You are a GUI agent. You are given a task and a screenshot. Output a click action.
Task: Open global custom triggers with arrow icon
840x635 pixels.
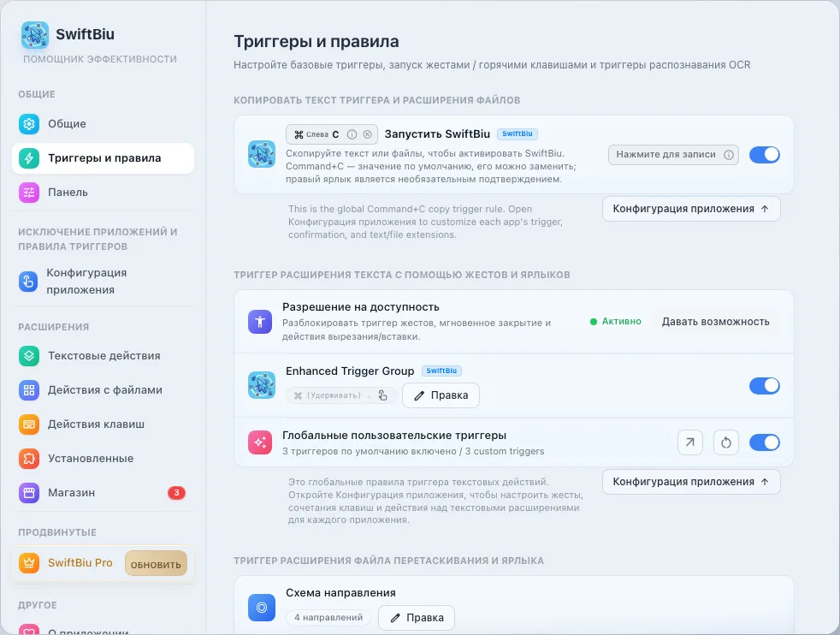click(x=690, y=442)
